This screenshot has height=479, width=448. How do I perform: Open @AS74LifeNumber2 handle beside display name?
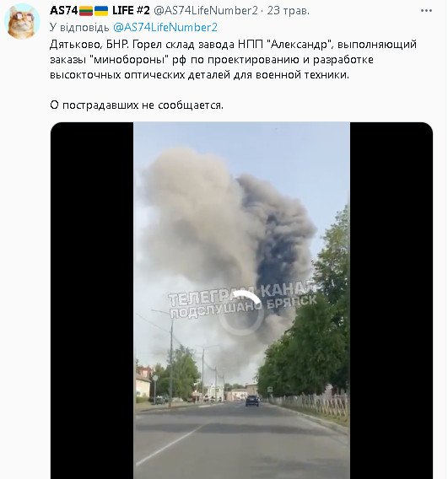coord(205,11)
